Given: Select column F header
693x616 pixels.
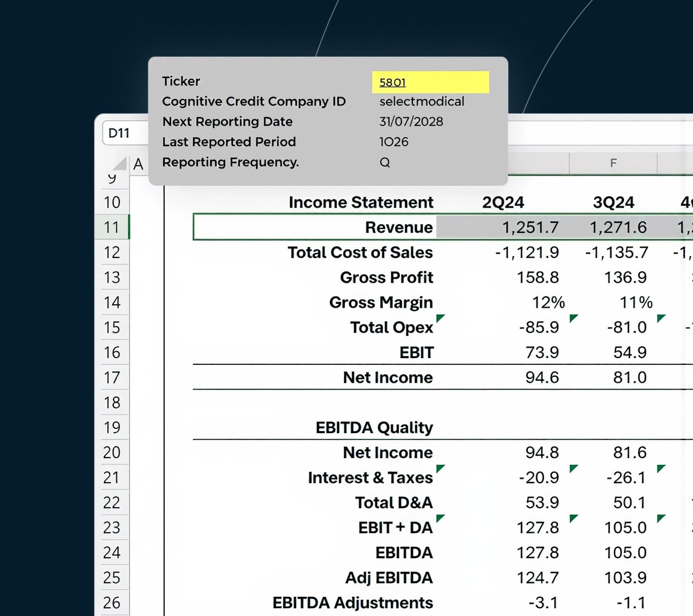Looking at the screenshot, I should [x=613, y=163].
